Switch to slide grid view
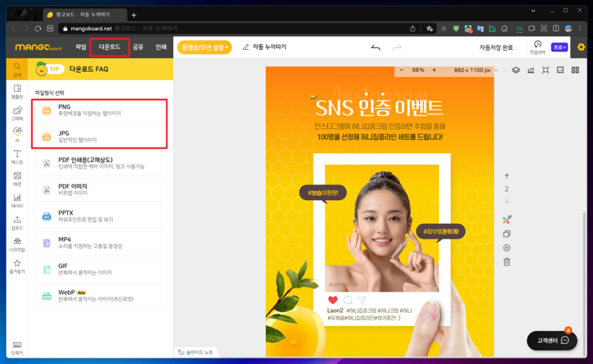The width and height of the screenshot is (593, 364). tap(575, 70)
